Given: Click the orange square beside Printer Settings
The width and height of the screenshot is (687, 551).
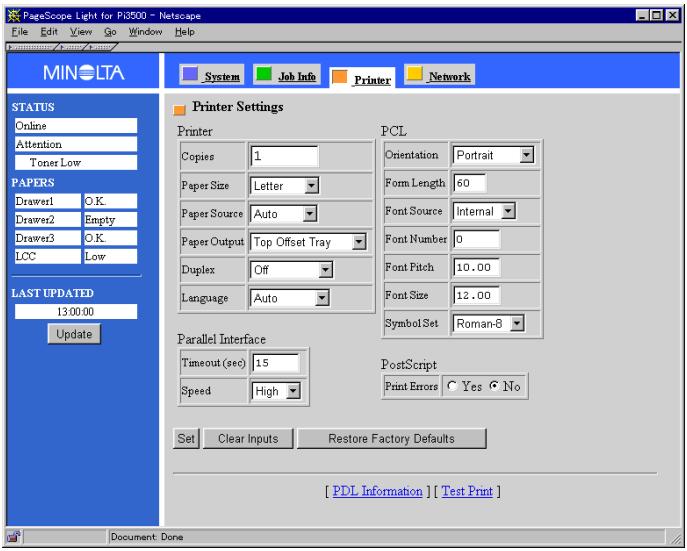Looking at the screenshot, I should [x=179, y=109].
